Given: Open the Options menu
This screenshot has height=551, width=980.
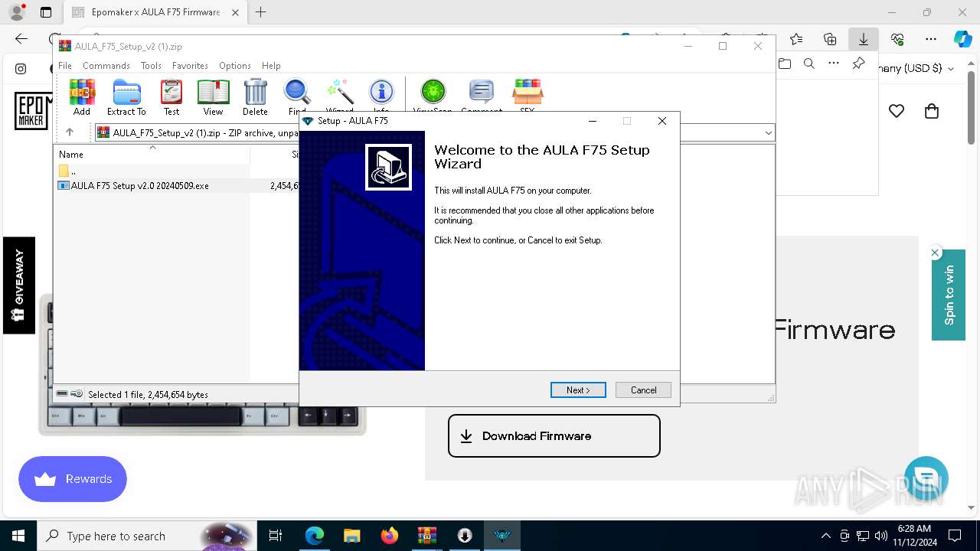Looking at the screenshot, I should point(235,66).
